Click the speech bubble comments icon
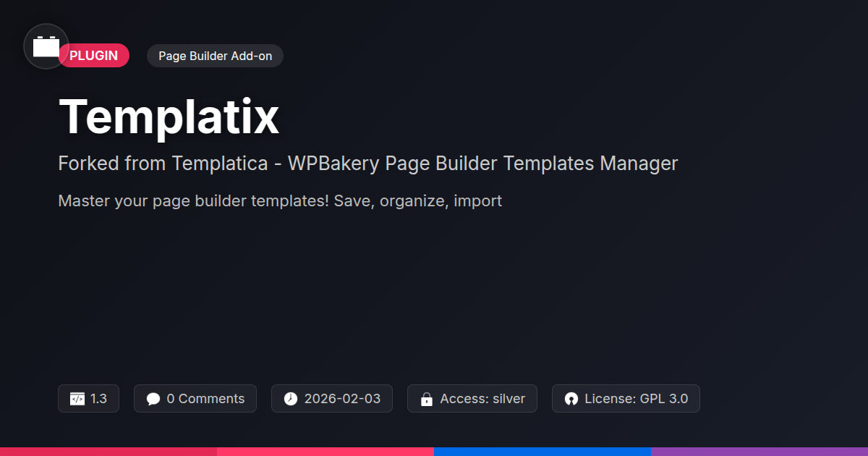The image size is (868, 456). coord(153,399)
